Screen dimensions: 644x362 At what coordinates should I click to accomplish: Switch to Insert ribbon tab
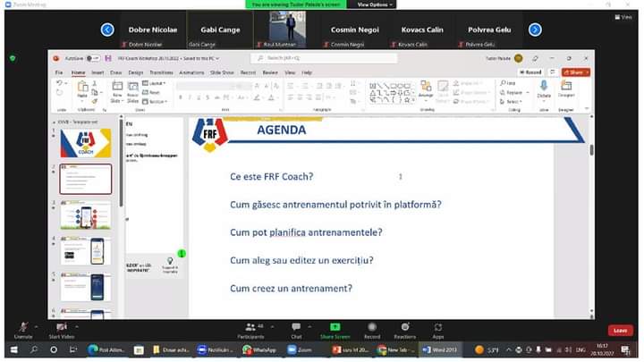coord(97,72)
